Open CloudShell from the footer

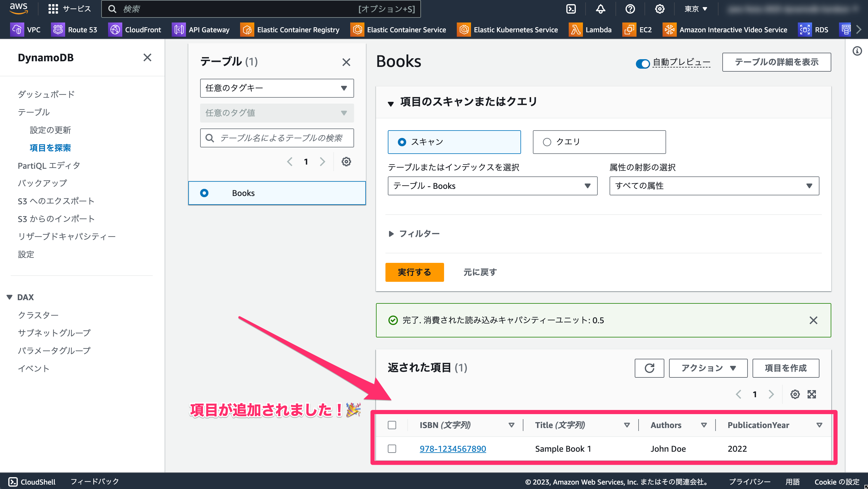pyautogui.click(x=32, y=481)
